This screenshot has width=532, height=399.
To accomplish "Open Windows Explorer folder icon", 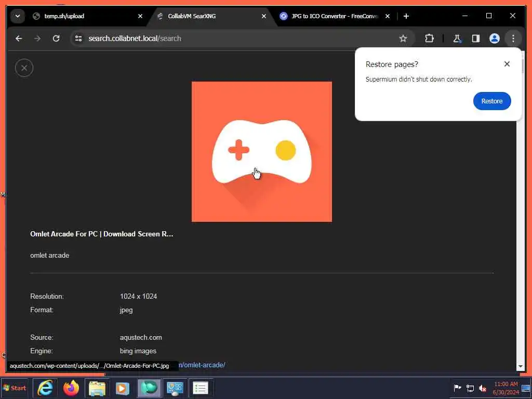I will click(x=97, y=388).
